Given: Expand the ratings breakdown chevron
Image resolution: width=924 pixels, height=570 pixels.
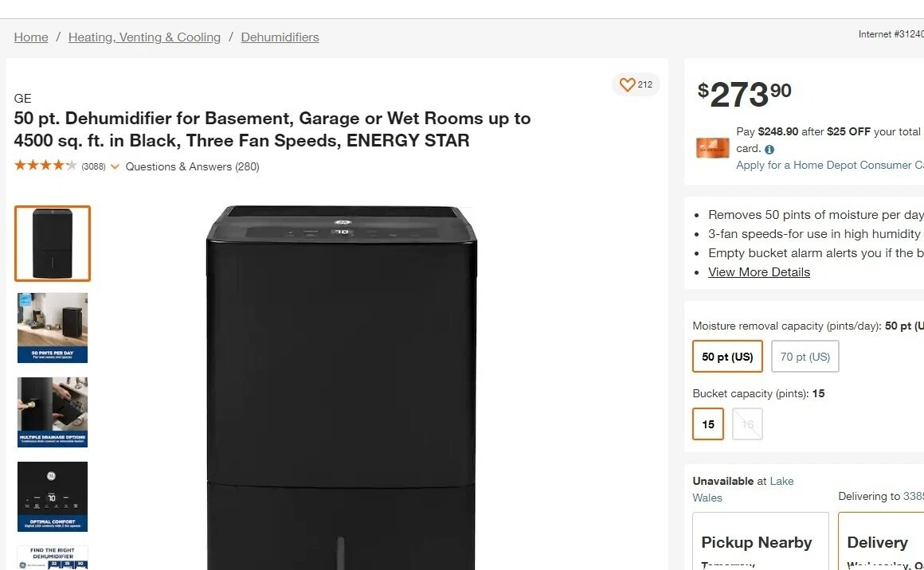Looking at the screenshot, I should coord(115,167).
